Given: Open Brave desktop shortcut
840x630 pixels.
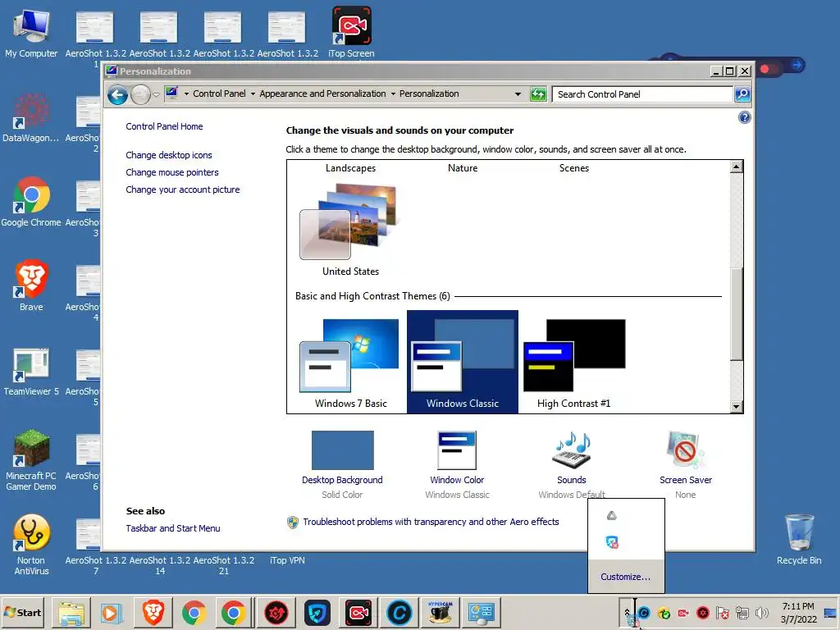Looking at the screenshot, I should (x=31, y=285).
